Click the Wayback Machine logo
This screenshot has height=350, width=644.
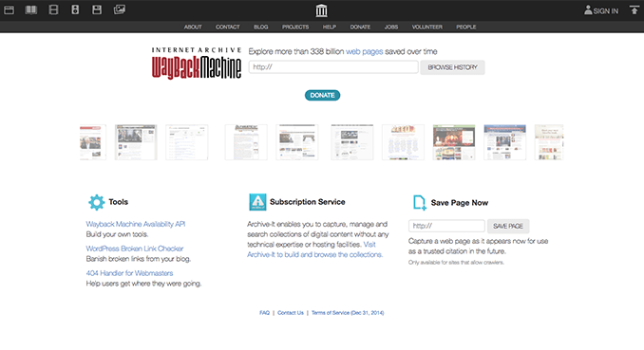197,63
